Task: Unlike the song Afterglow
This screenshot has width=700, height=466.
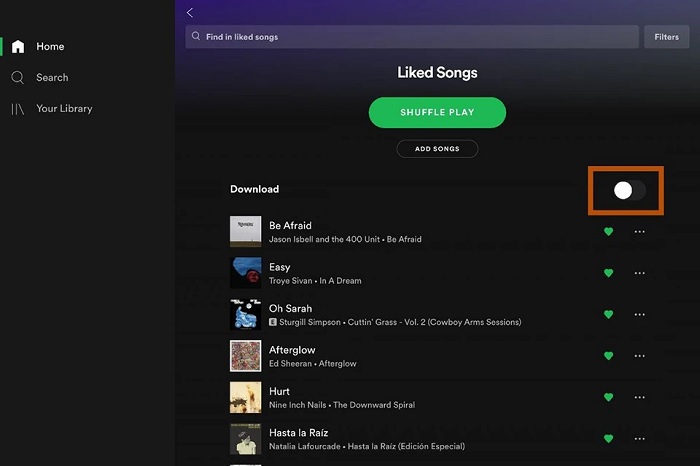Action: click(608, 356)
